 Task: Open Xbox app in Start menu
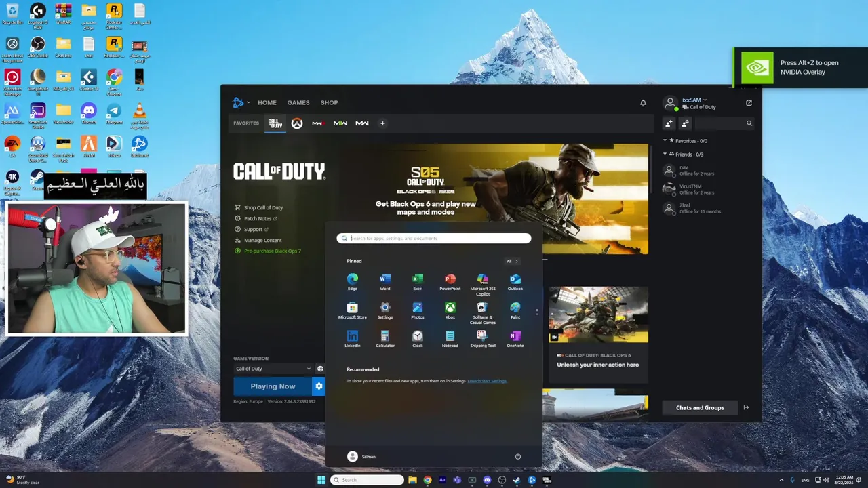point(450,310)
